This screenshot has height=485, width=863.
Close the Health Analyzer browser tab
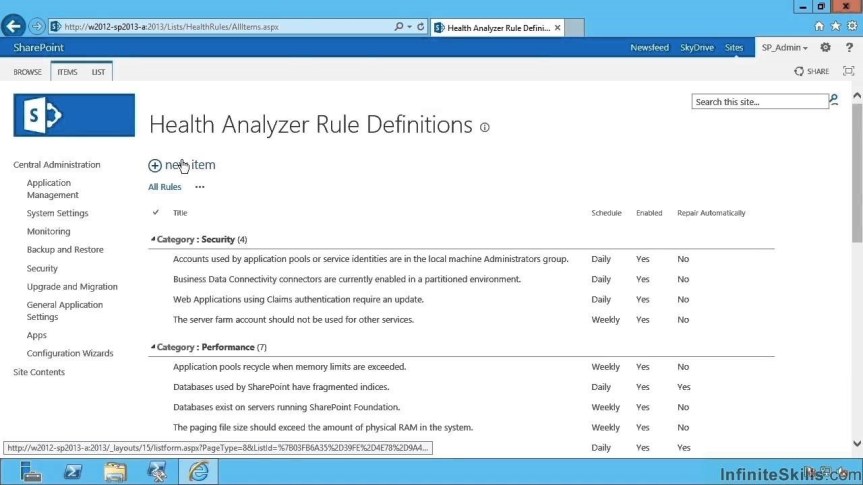(558, 28)
